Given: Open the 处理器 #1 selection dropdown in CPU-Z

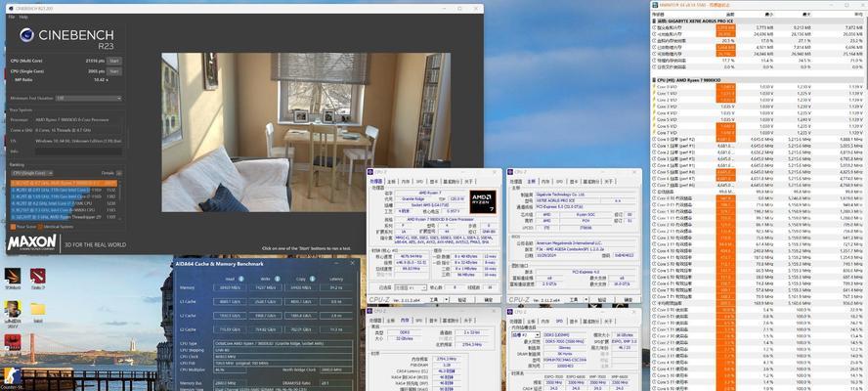Looking at the screenshot, I should (411, 288).
